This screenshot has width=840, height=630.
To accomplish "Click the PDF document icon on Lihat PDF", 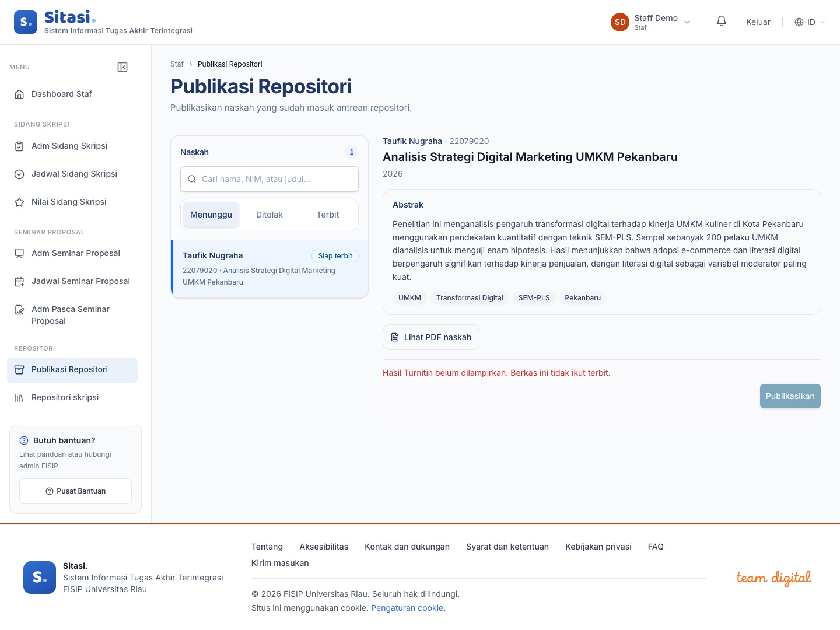I will 395,337.
